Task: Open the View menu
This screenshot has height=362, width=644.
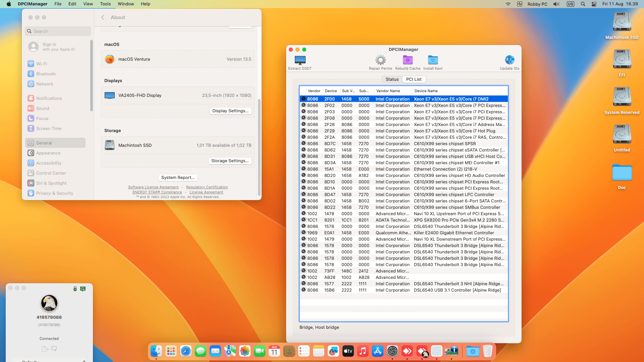Action: point(88,4)
